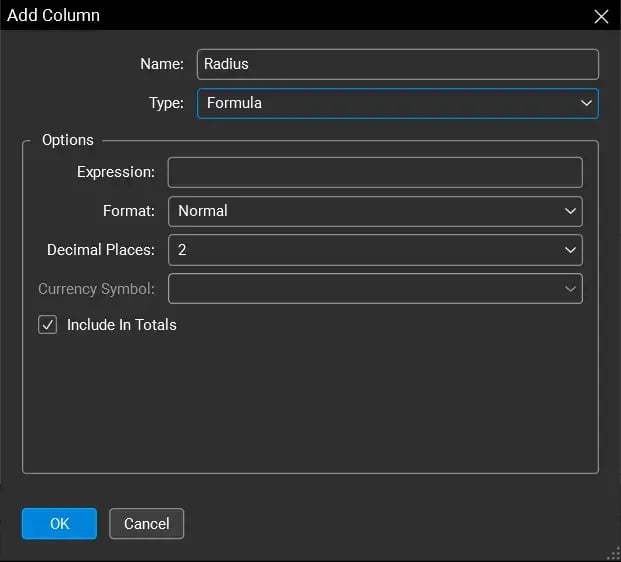Click the Decimal Places chevron arrow

[x=570, y=250]
